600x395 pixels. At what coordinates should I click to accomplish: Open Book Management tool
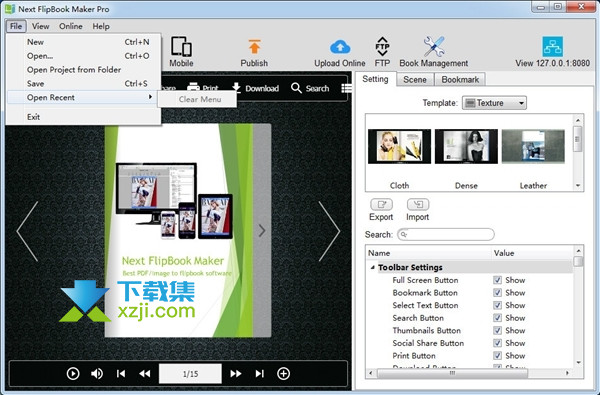(434, 52)
